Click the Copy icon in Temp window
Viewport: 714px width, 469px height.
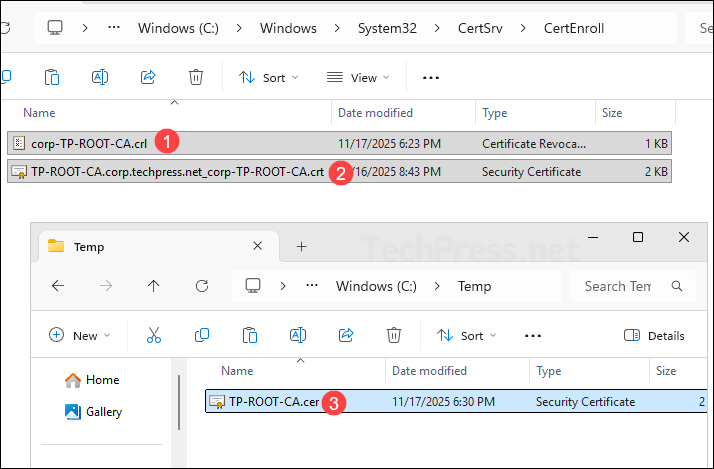[x=202, y=336]
